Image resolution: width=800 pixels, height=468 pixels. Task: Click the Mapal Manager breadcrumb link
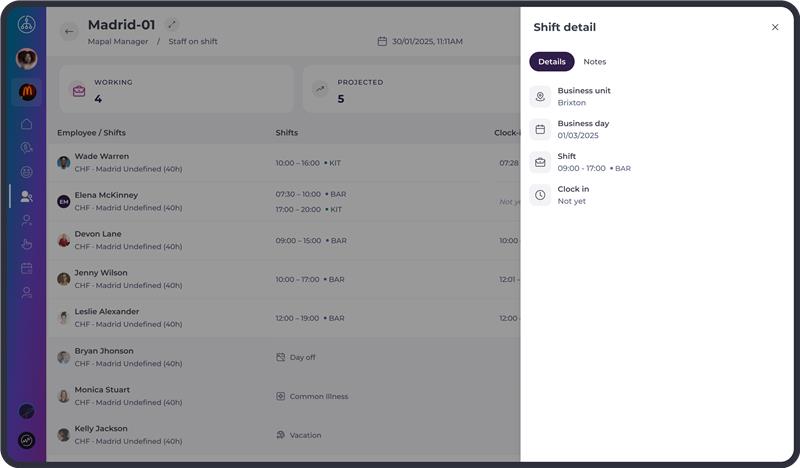click(118, 42)
